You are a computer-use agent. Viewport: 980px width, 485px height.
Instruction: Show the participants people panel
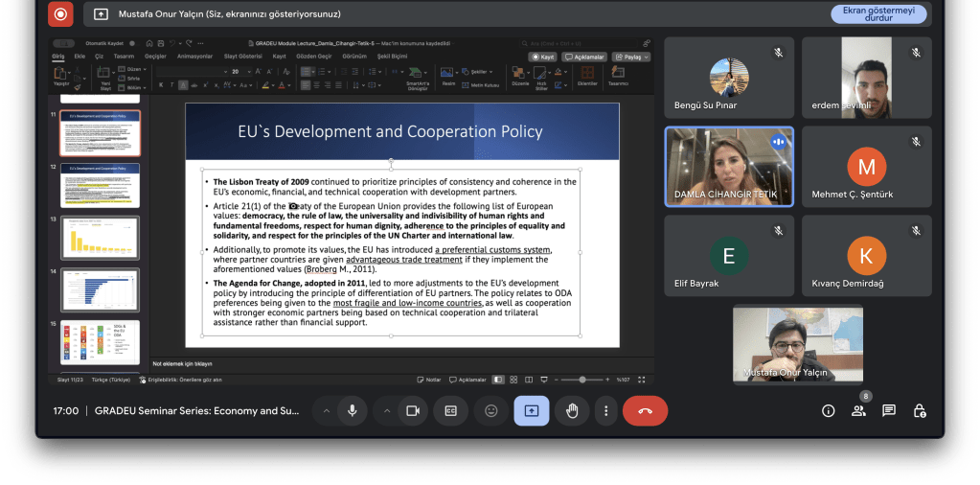[858, 410]
